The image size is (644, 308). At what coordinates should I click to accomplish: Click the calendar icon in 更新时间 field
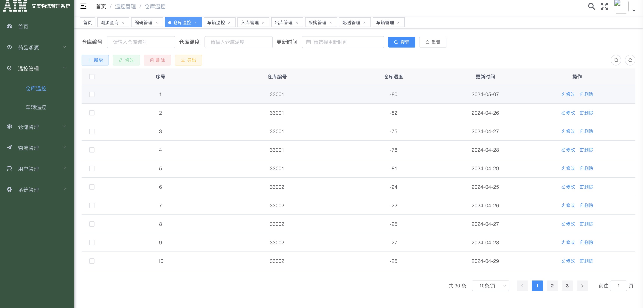[309, 42]
